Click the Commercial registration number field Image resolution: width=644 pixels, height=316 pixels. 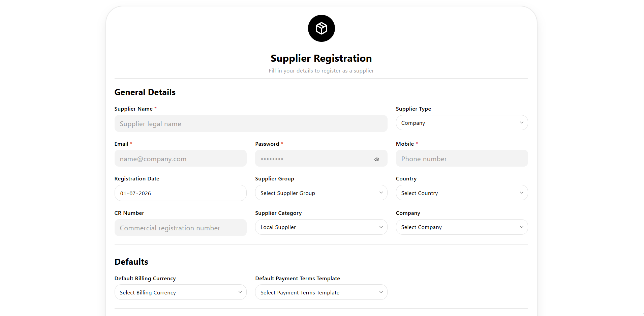click(181, 228)
